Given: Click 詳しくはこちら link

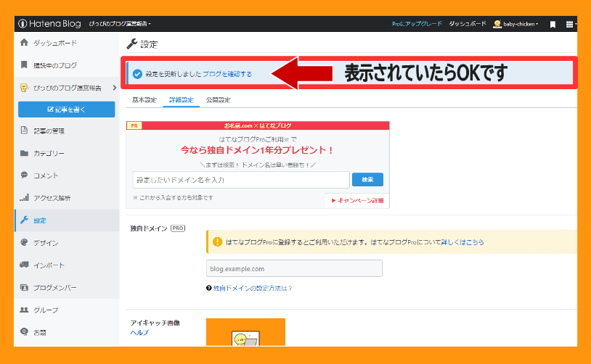Looking at the screenshot, I should (x=462, y=242).
